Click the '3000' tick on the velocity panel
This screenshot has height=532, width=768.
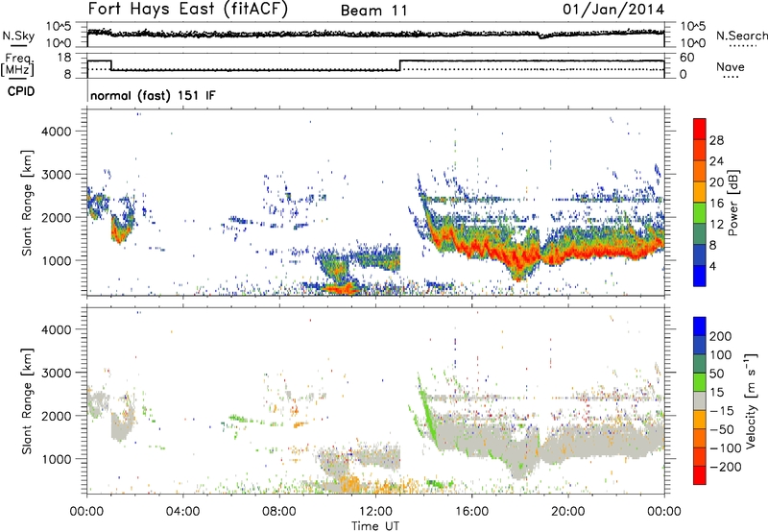point(57,373)
